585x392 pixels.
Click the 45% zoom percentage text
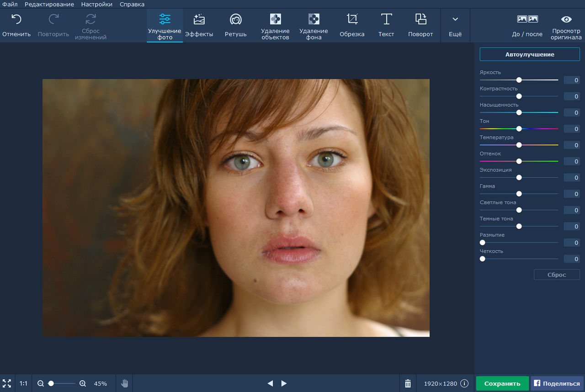click(x=101, y=384)
